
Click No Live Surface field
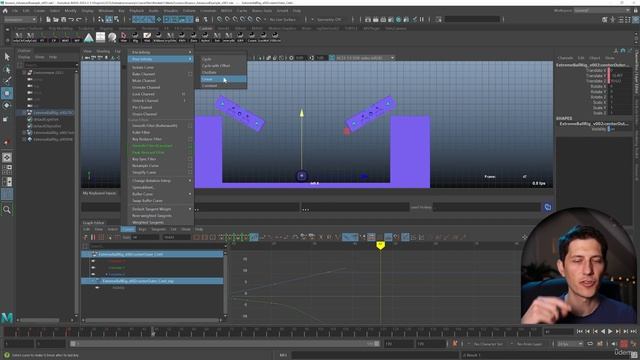pyautogui.click(x=283, y=19)
